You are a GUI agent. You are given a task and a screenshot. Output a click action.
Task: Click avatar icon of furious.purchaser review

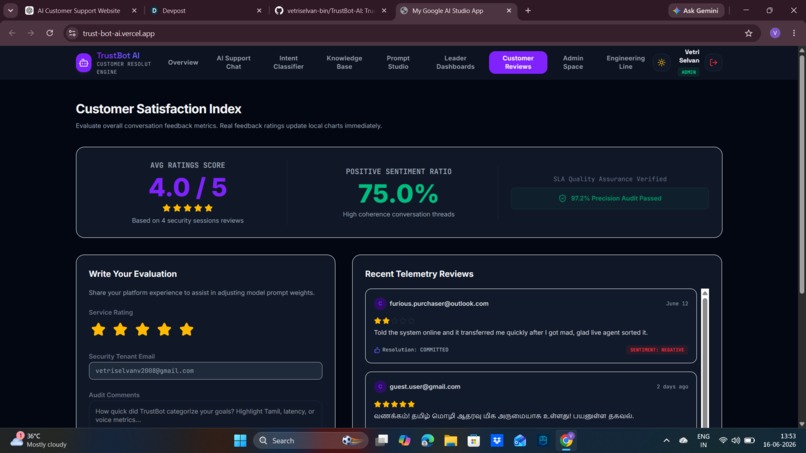380,304
